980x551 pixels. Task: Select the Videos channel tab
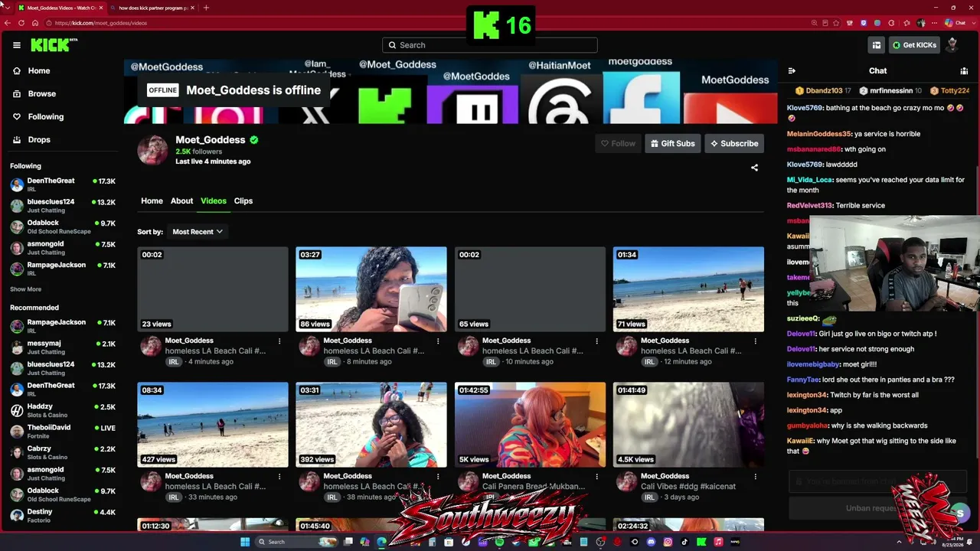(214, 201)
